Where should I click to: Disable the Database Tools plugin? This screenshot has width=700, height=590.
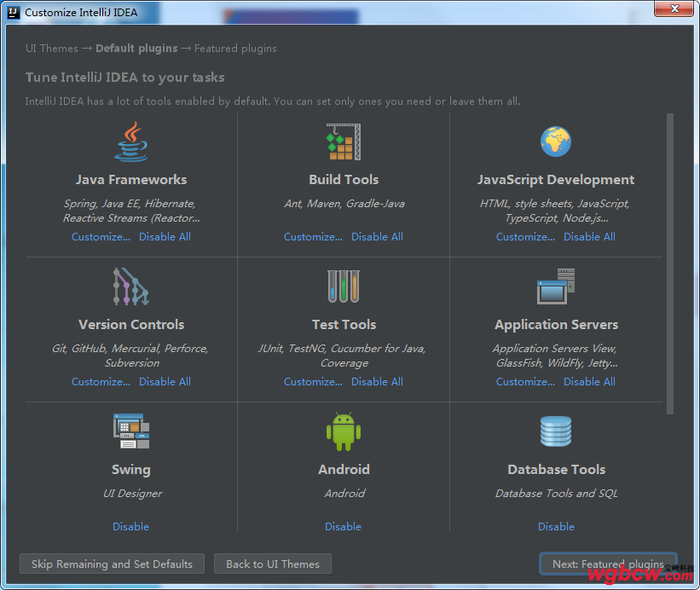point(556,527)
